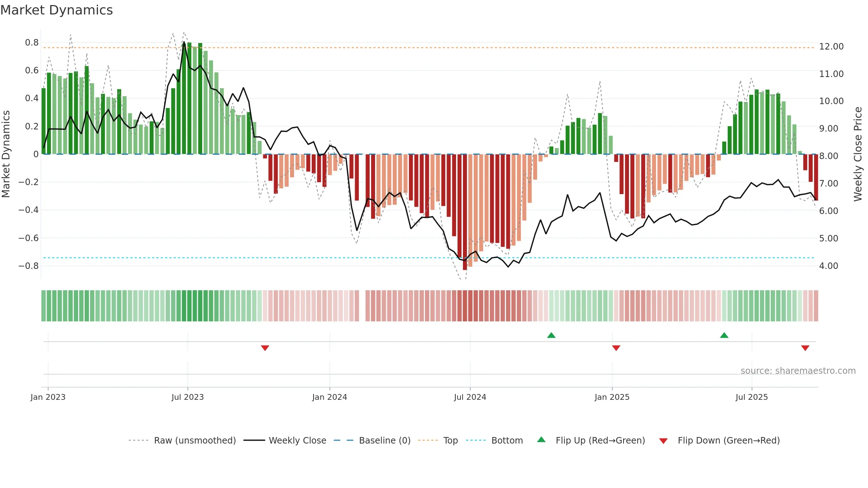Toggle the Raw (unsmoothed) legend entry
The image size is (868, 488).
[182, 440]
